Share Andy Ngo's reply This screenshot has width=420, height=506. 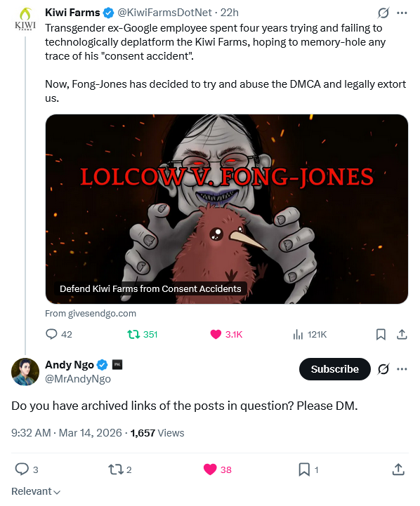[398, 470]
